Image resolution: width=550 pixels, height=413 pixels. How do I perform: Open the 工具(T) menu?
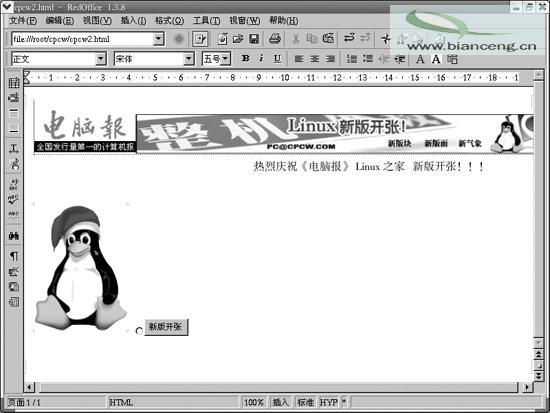pos(207,21)
